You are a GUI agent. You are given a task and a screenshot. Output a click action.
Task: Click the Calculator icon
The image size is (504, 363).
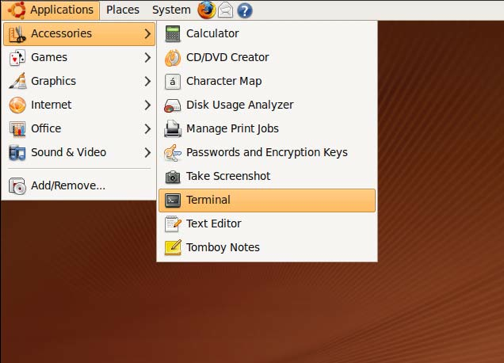click(173, 34)
